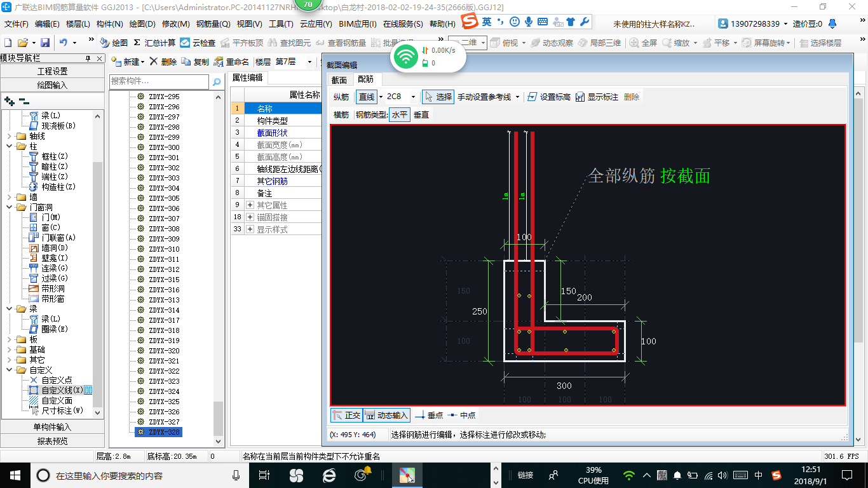The height and width of the screenshot is (488, 868).
Task: Activate the 选择 selection tool
Action: pos(438,97)
